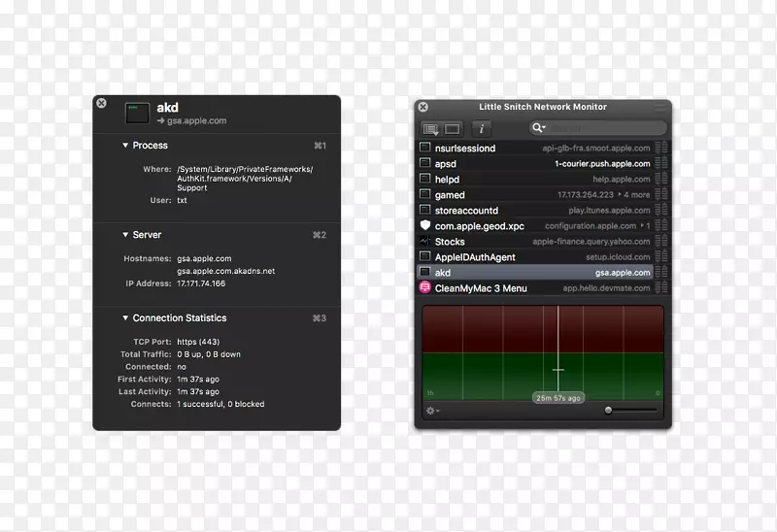This screenshot has height=532, width=777.
Task: Click the AuthKit.framework path text
Action: click(x=234, y=179)
